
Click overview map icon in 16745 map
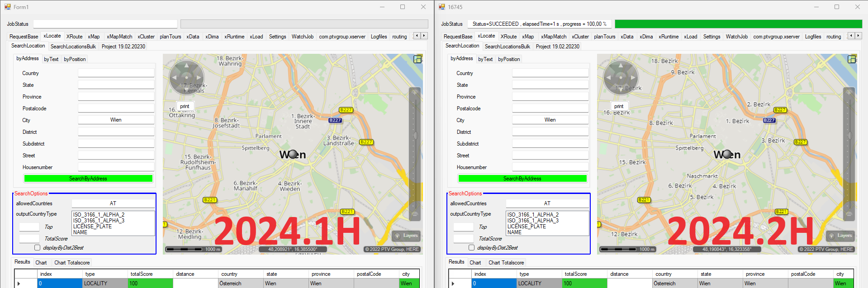coord(852,59)
